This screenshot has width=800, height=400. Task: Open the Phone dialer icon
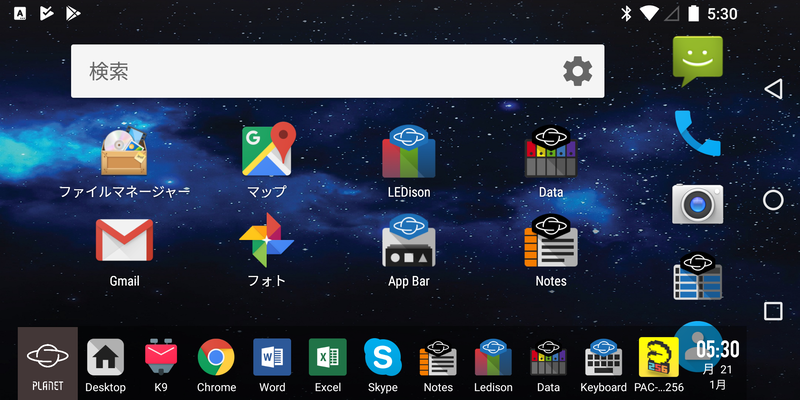pos(697,133)
